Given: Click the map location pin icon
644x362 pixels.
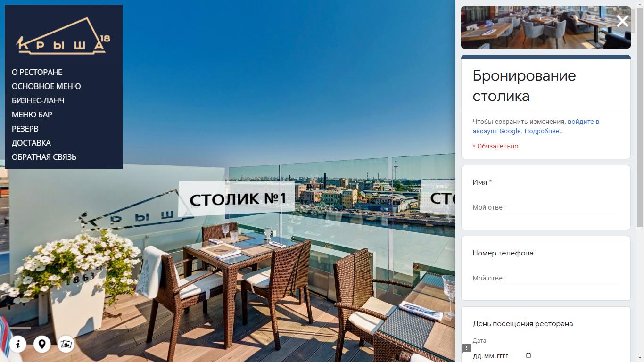Looking at the screenshot, I should click(42, 344).
